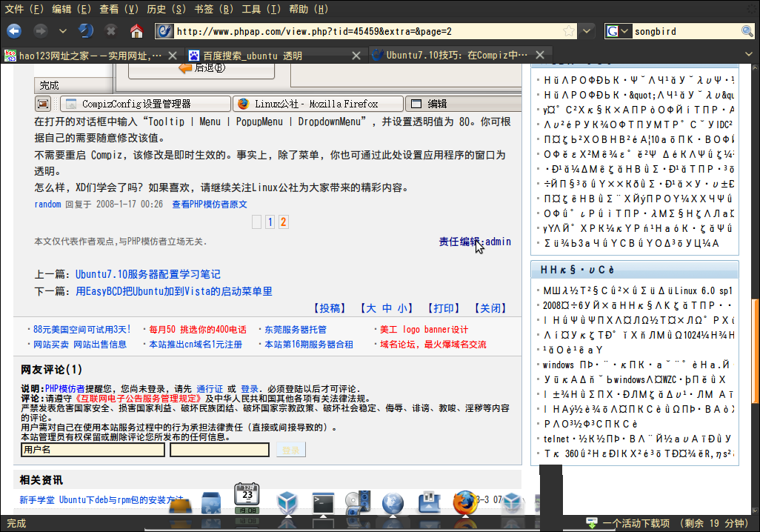Open the mixer panel dock icon
The width and height of the screenshot is (760, 532).
(429, 502)
